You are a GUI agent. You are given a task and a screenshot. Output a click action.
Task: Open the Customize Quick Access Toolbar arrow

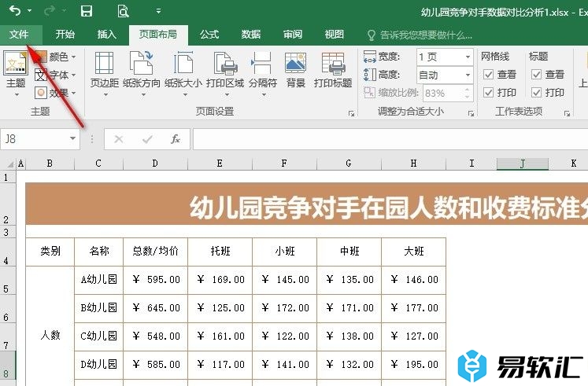click(x=159, y=11)
